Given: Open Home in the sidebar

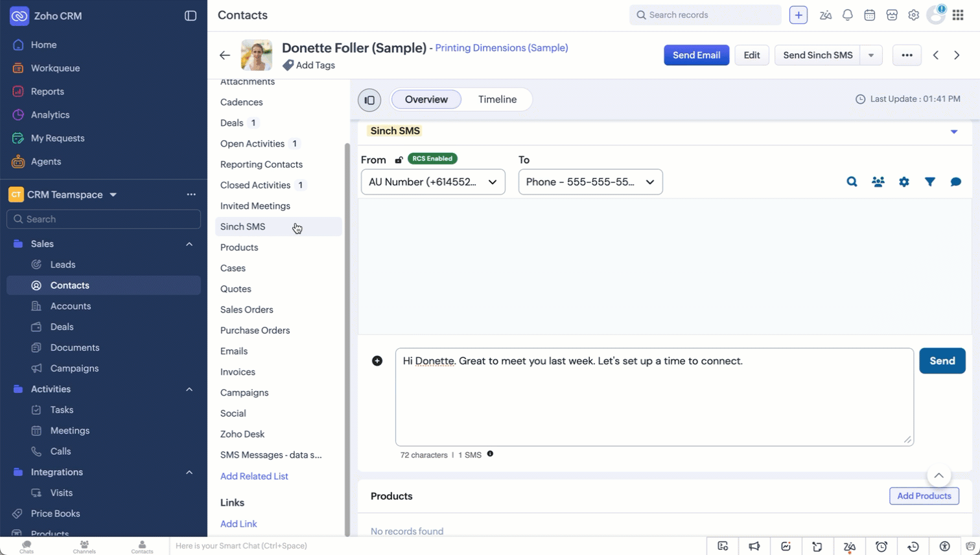Looking at the screenshot, I should (43, 45).
